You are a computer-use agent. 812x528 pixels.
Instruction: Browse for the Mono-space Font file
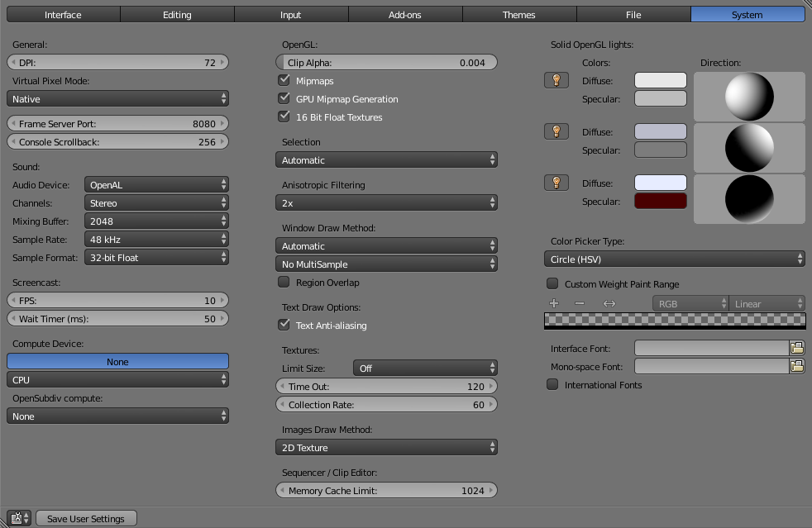click(x=797, y=366)
